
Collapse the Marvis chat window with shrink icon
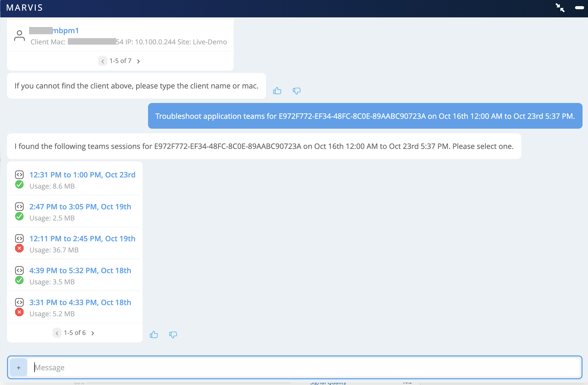coord(560,8)
